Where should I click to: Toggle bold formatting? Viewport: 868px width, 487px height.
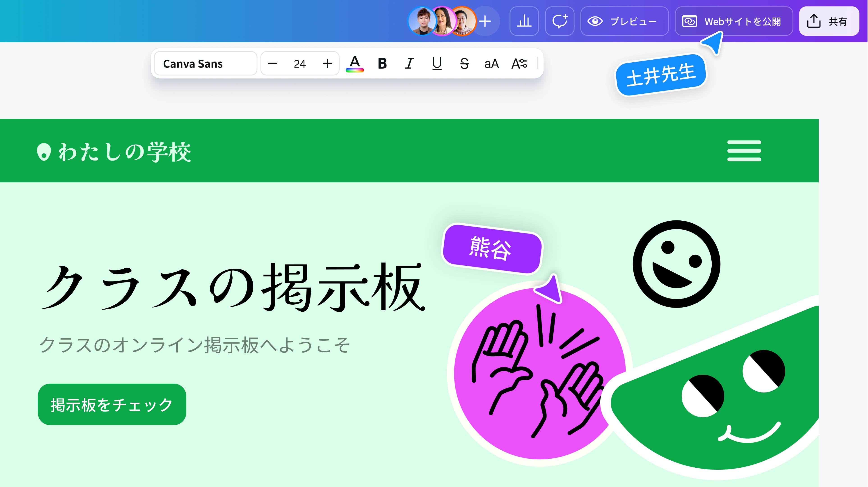click(x=382, y=64)
